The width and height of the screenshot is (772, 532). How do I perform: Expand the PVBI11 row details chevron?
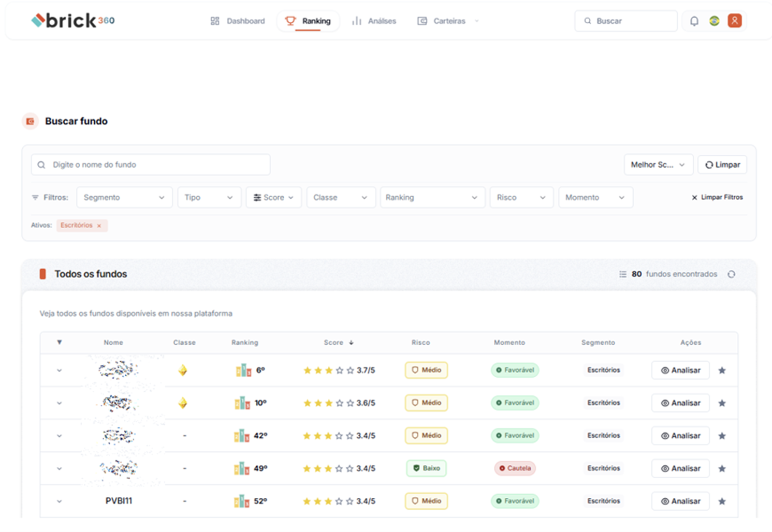60,501
